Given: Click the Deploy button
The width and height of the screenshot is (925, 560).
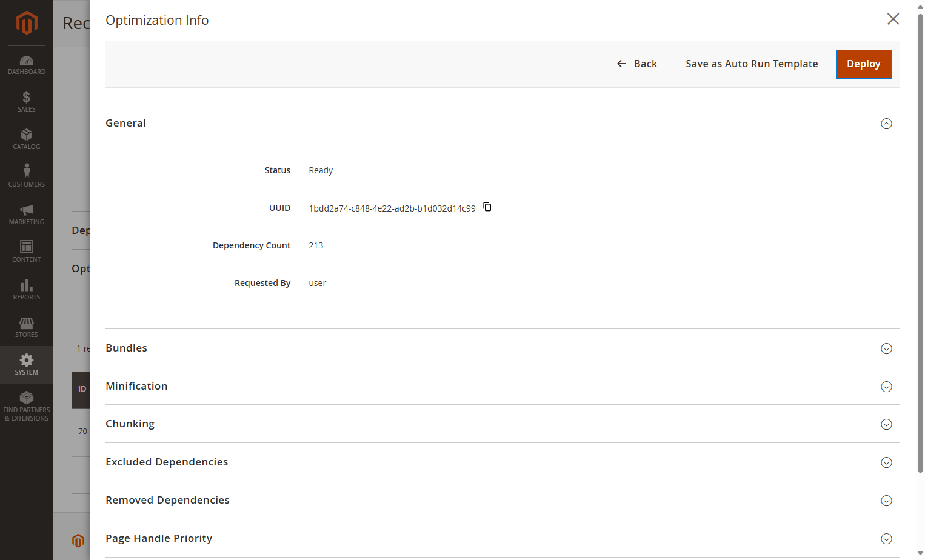Looking at the screenshot, I should click(864, 64).
